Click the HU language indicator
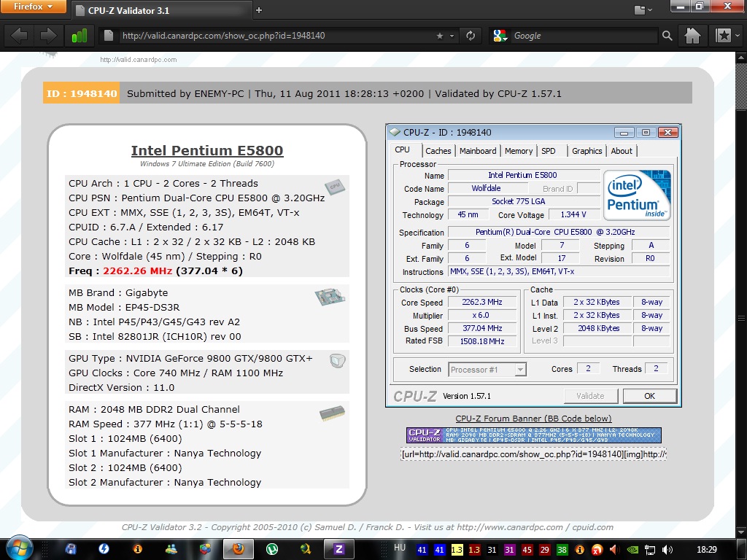 (400, 548)
